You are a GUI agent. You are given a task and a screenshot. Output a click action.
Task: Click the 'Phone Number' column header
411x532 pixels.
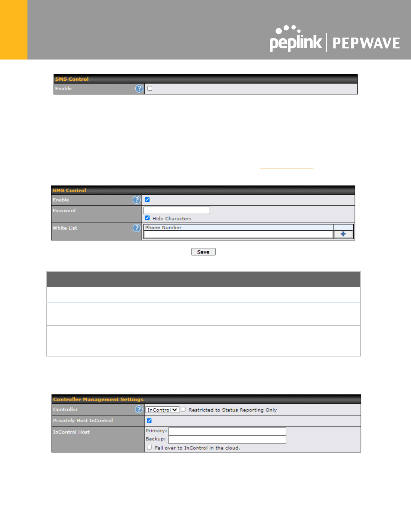pos(163,227)
